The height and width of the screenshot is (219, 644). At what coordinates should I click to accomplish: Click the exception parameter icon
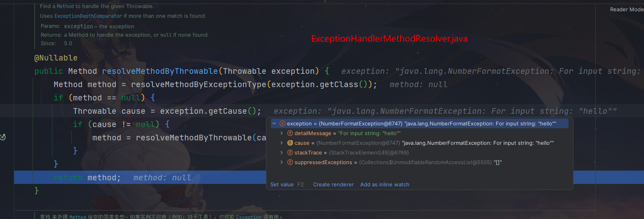tap(283, 123)
